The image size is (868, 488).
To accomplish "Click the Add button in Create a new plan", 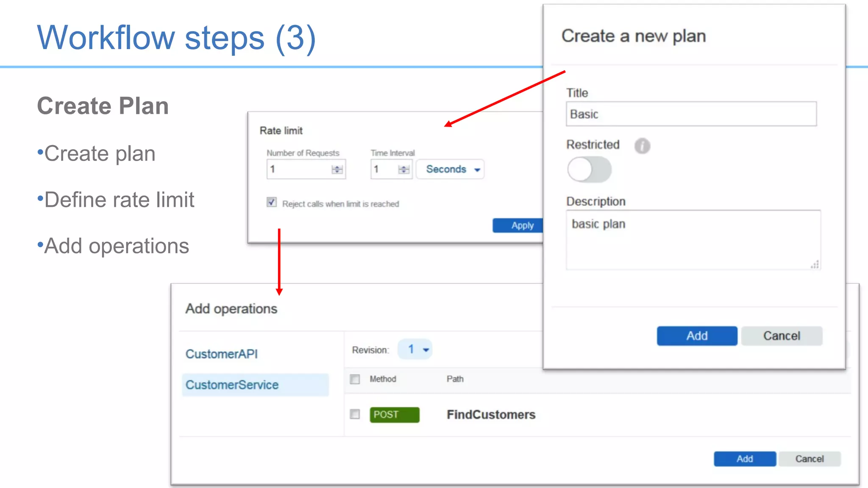I will point(697,336).
